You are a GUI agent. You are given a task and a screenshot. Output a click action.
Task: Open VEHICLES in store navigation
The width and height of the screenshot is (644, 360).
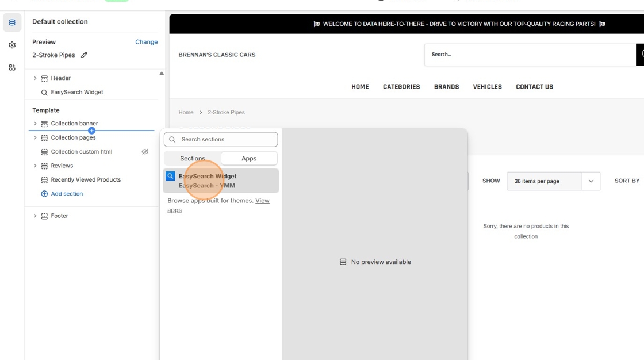[487, 87]
